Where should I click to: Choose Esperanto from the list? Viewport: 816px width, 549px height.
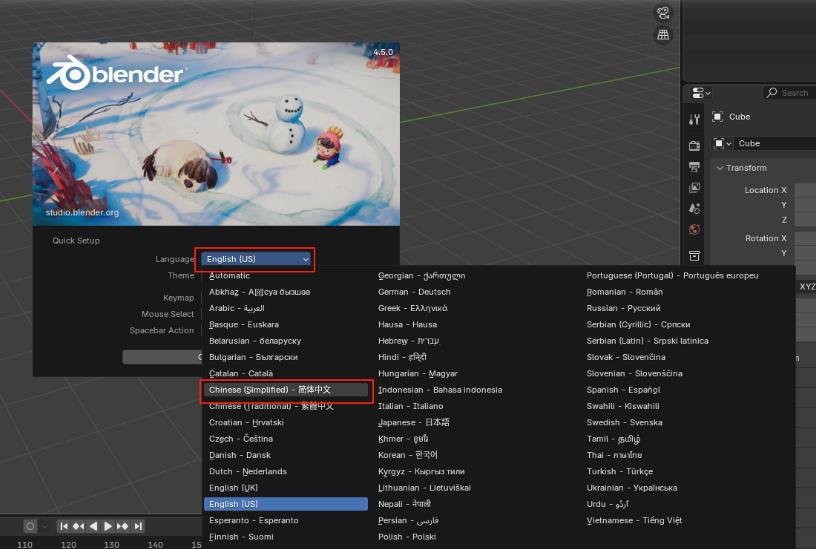(x=286, y=520)
